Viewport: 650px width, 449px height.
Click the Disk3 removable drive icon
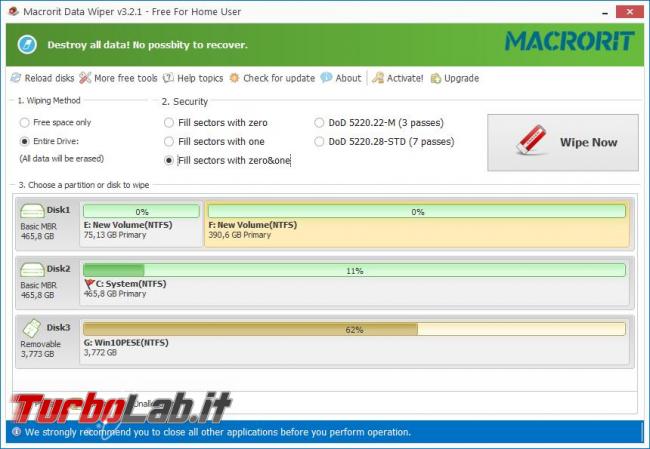point(32,328)
